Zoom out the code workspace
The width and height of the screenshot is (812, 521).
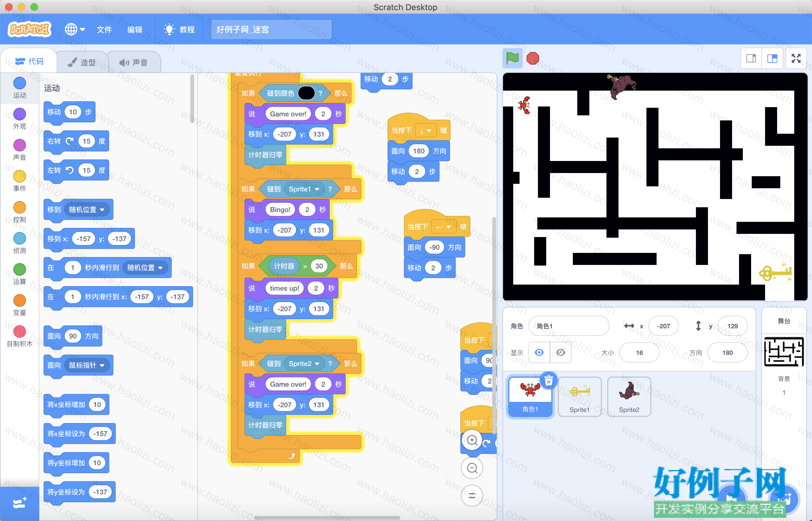pos(472,468)
